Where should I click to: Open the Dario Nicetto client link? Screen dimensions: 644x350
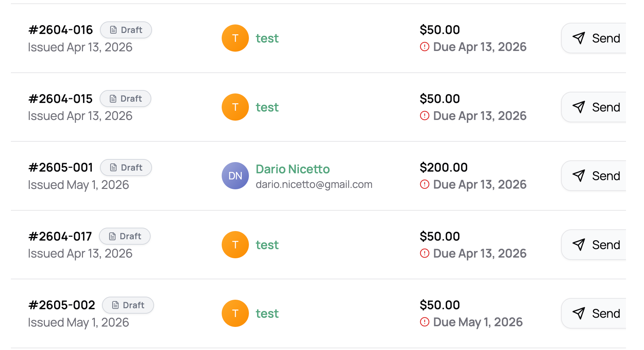coord(293,169)
